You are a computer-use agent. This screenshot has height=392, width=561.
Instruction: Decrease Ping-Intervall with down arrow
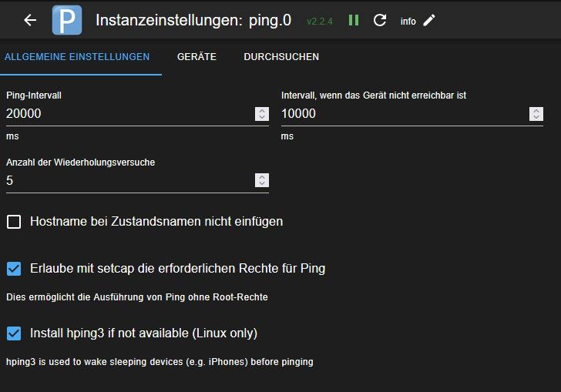tap(262, 117)
